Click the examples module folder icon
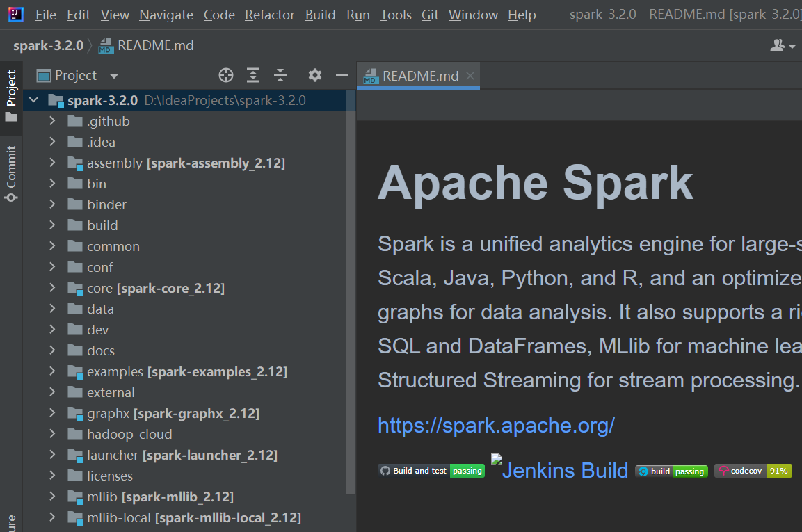The height and width of the screenshot is (532, 802). (75, 373)
